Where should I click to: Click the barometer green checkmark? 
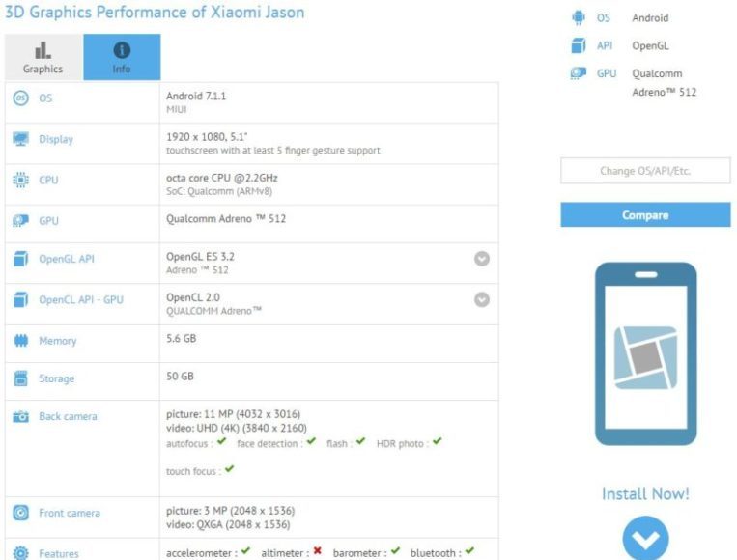(x=395, y=551)
